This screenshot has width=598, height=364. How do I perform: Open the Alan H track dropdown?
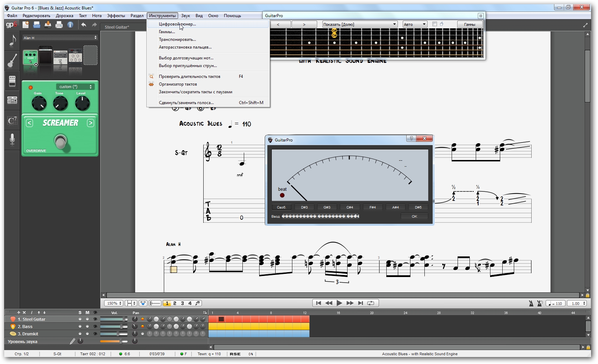(60, 38)
